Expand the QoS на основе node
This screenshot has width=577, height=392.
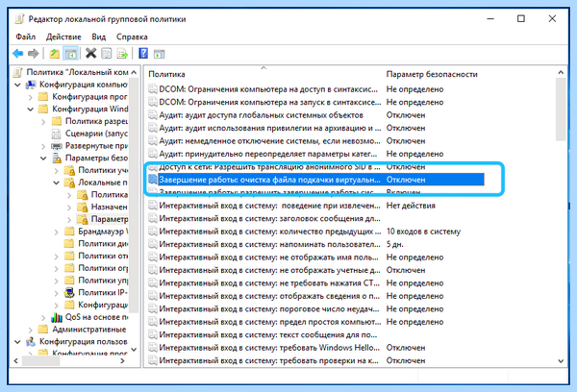tap(43, 318)
